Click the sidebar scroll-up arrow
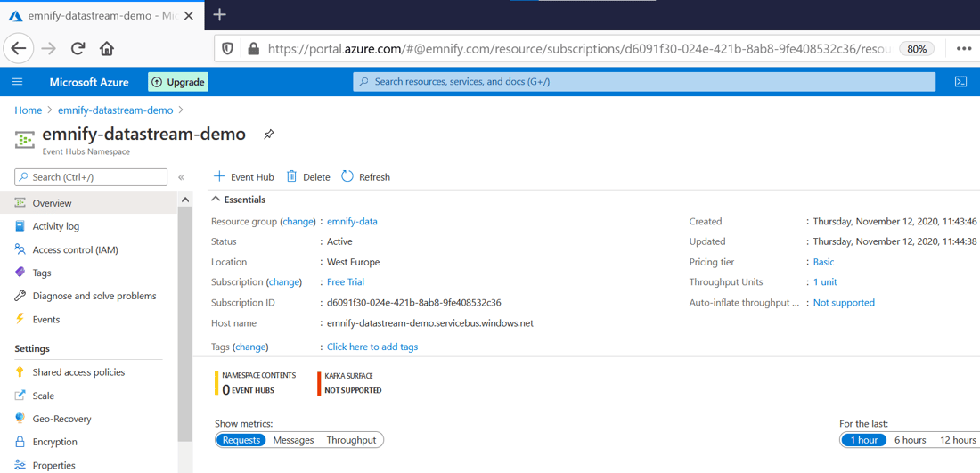Image resolution: width=980 pixels, height=473 pixels. pos(185,200)
